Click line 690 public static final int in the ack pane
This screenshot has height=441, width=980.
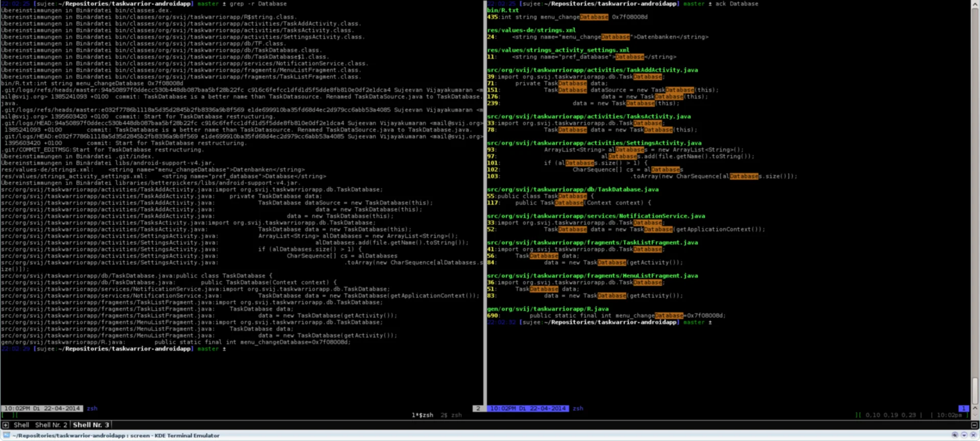pyautogui.click(x=606, y=315)
